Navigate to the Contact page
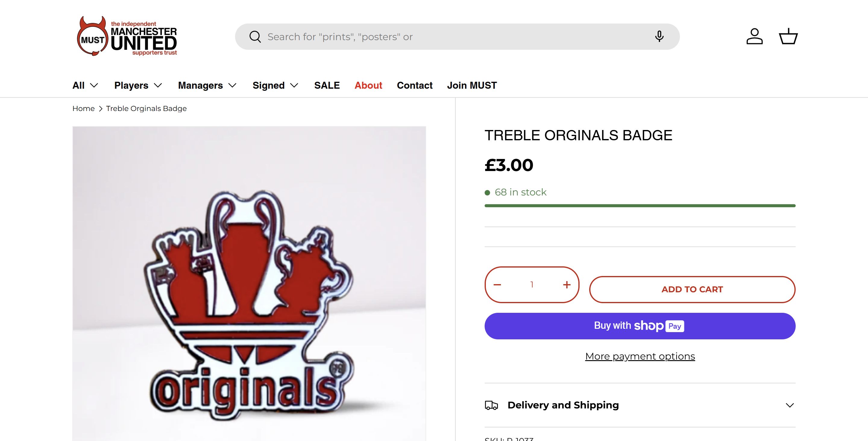 (x=414, y=85)
